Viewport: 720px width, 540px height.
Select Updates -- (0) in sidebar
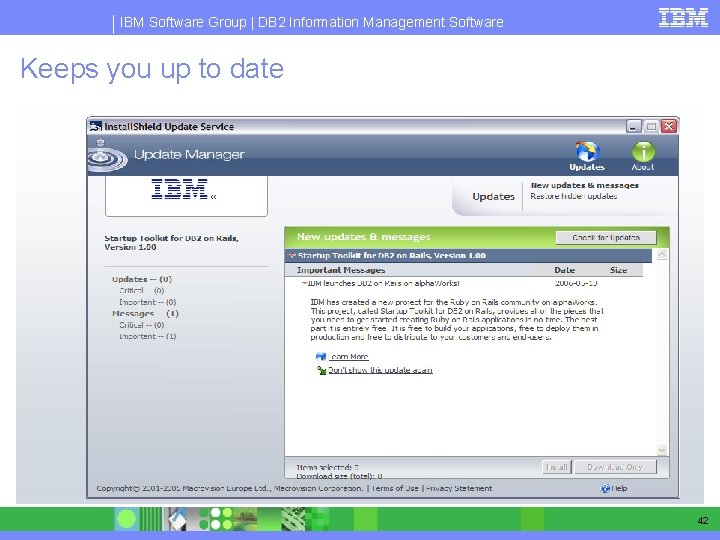(142, 279)
